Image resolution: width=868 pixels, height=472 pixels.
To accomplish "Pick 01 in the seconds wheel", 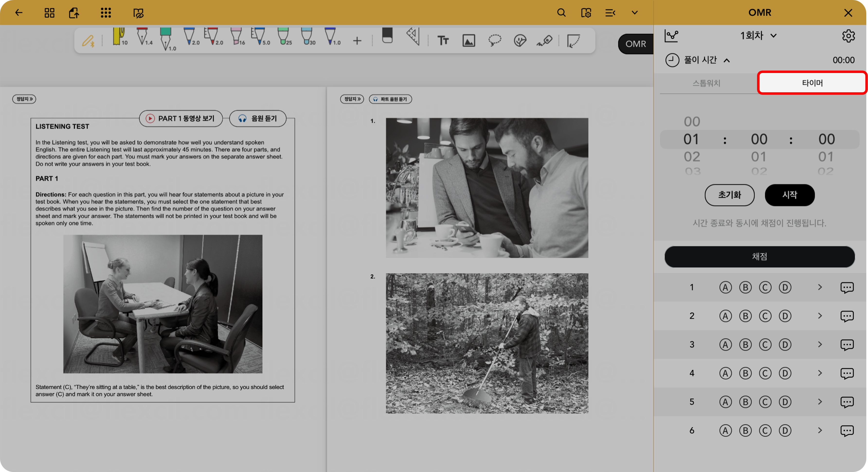I will coord(826,157).
